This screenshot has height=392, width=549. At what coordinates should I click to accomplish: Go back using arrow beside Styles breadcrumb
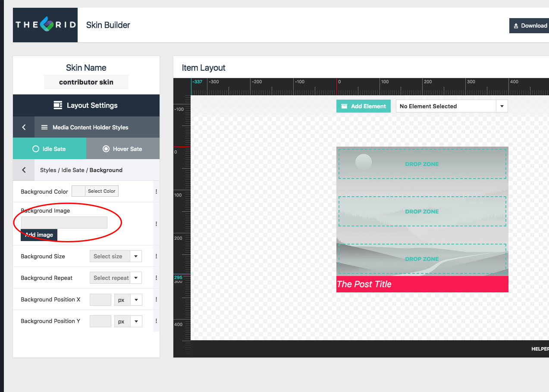(x=24, y=170)
